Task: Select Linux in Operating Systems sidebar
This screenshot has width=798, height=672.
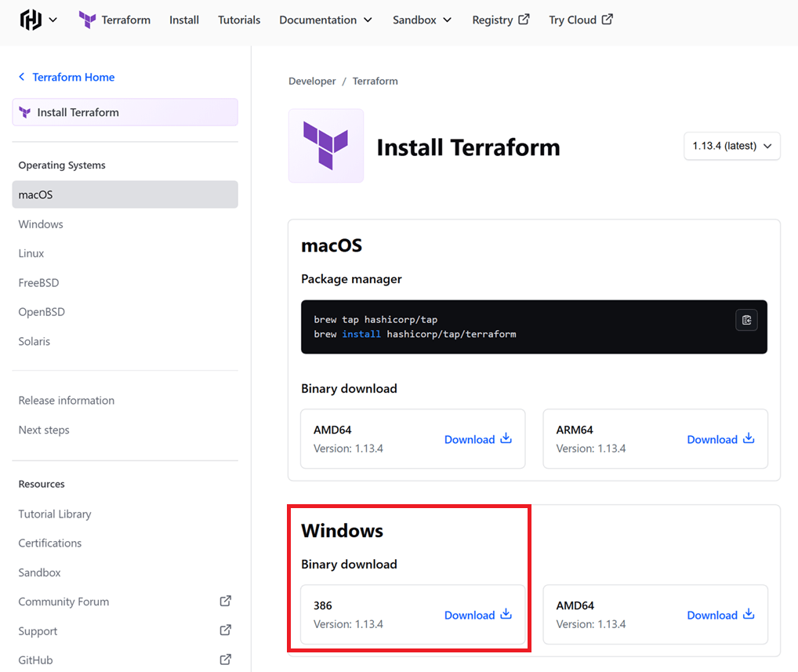Action: [x=31, y=253]
